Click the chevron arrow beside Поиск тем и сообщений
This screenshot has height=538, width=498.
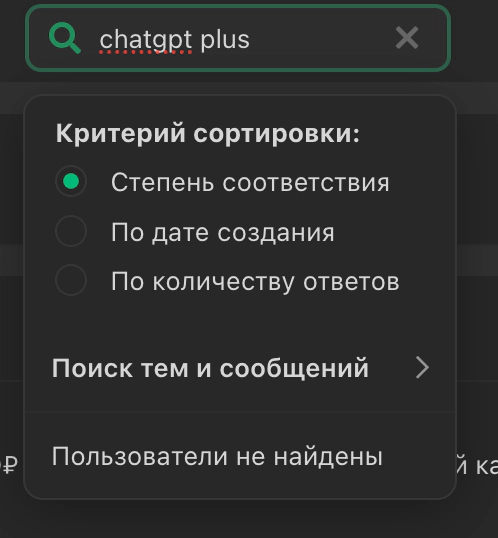pyautogui.click(x=422, y=367)
